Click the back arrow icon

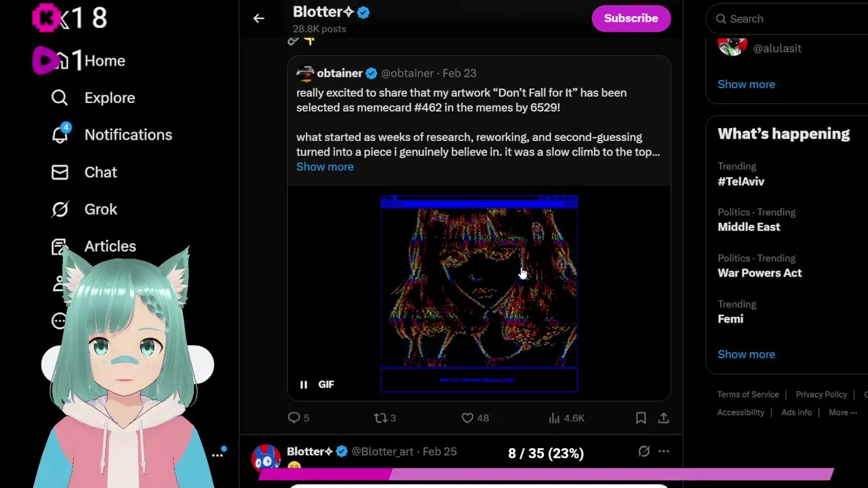point(258,19)
